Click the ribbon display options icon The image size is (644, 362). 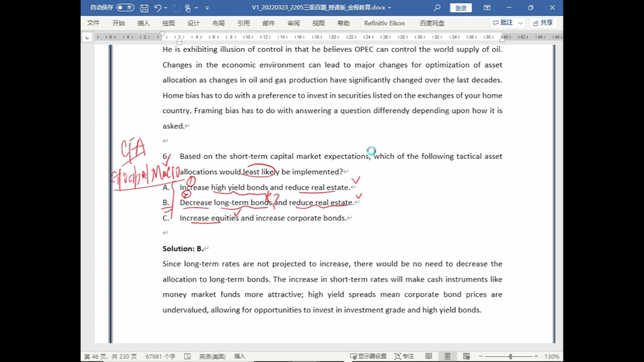click(487, 8)
